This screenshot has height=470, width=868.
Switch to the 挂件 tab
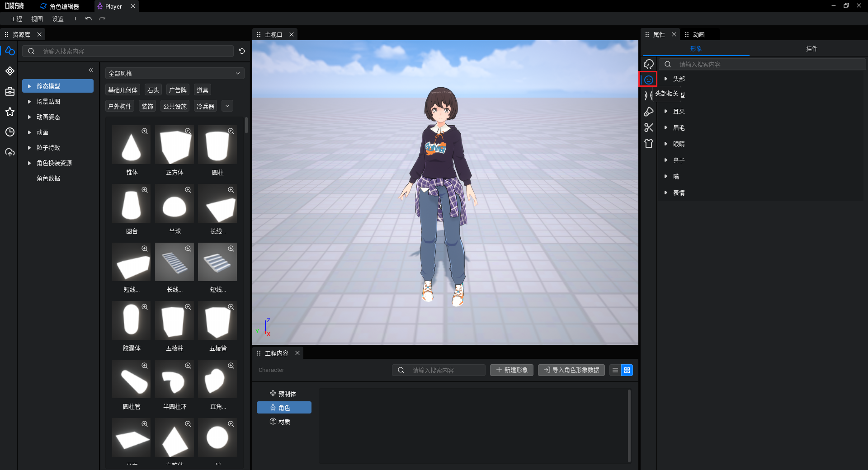point(811,48)
